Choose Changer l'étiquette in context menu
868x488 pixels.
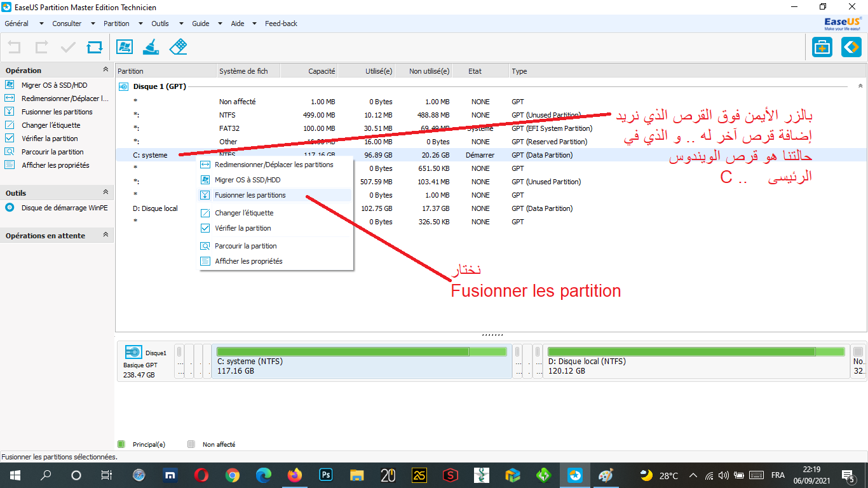pyautogui.click(x=276, y=213)
